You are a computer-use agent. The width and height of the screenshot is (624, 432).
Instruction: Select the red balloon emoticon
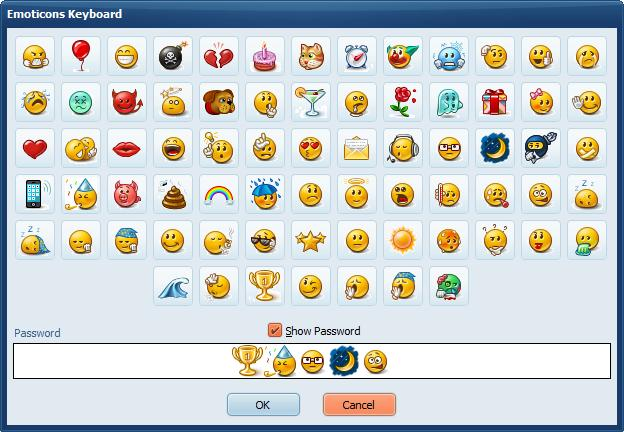point(81,56)
